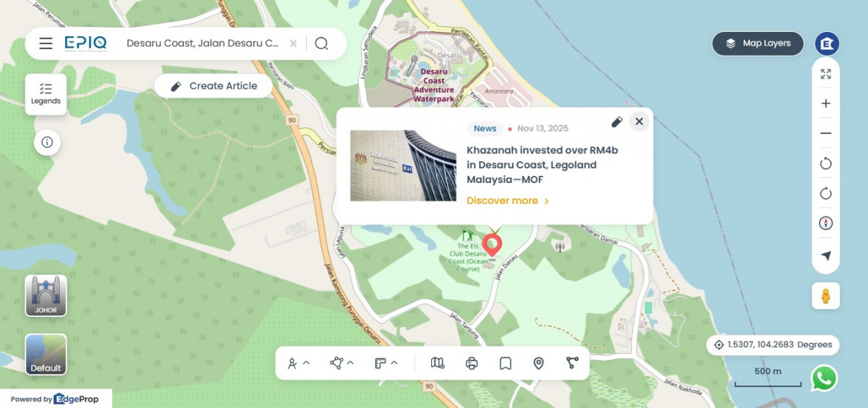Toggle fullscreen map view

(826, 74)
